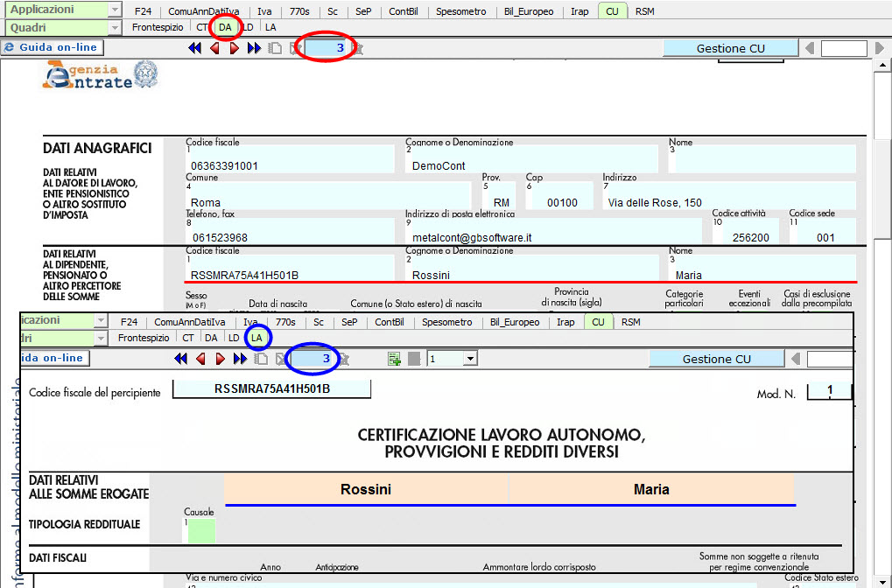This screenshot has width=892, height=588.
Task: Open the Quadri dropdown in the DA panel
Action: click(x=115, y=27)
